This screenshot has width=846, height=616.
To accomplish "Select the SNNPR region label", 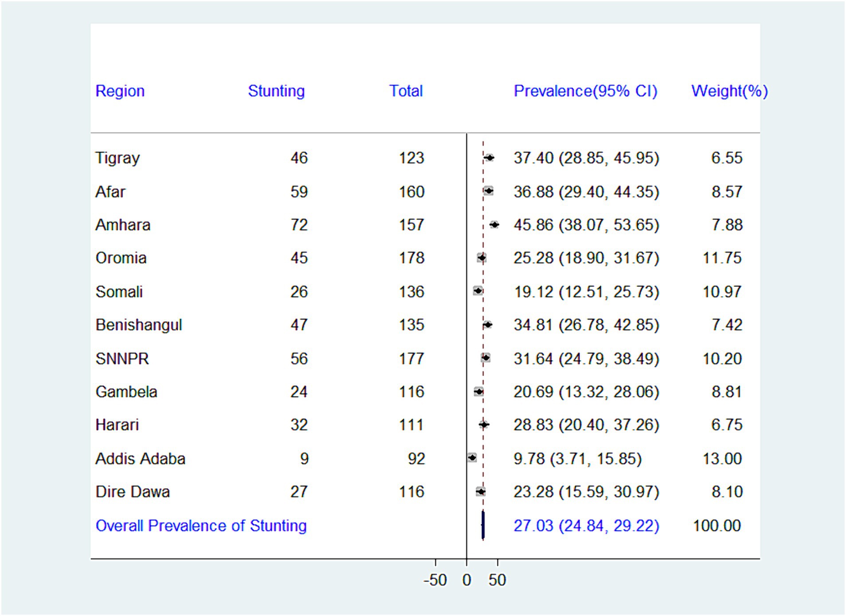I will click(x=122, y=358).
